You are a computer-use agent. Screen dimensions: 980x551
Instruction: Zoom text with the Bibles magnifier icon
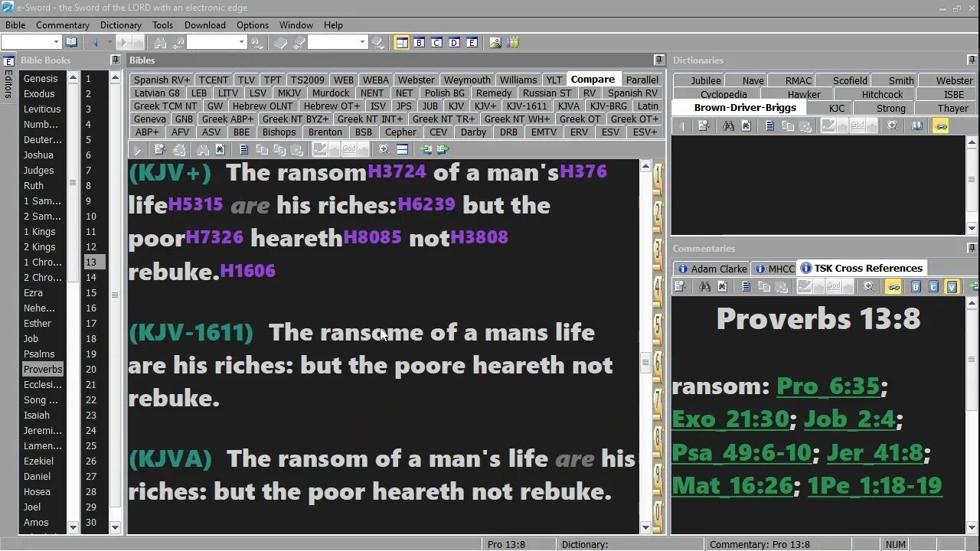click(x=384, y=149)
